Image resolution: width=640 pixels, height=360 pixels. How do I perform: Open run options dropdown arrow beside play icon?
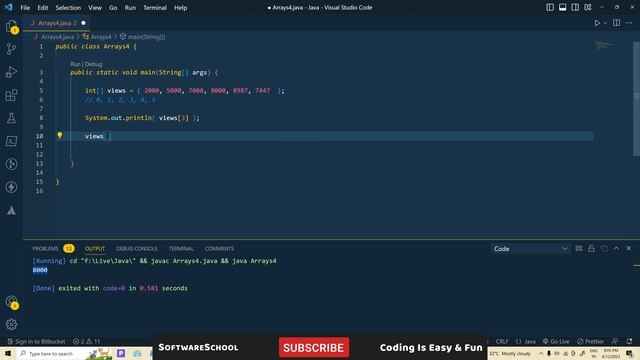tap(605, 23)
